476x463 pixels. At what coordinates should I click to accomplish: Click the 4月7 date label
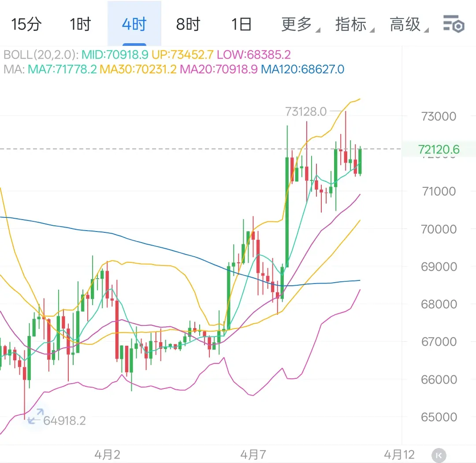253,455
